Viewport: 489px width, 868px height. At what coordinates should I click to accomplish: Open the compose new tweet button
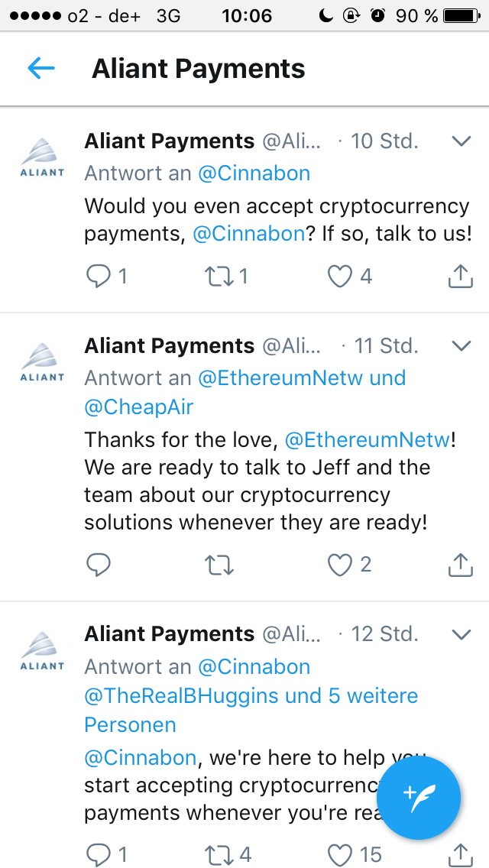click(x=419, y=797)
